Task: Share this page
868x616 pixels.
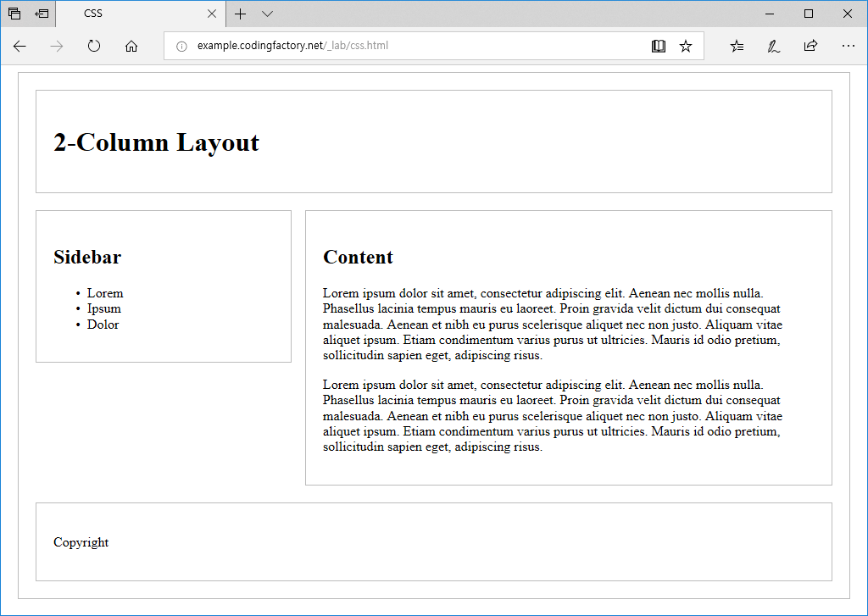Action: point(810,46)
